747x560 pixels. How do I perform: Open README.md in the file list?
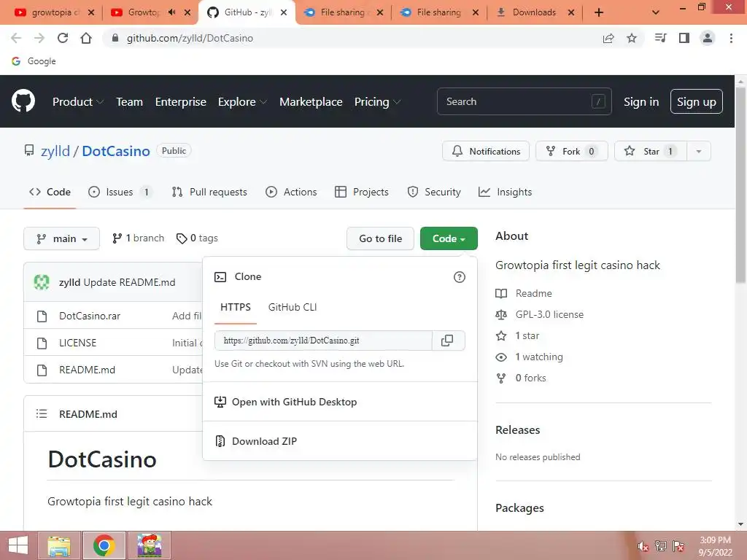click(x=88, y=370)
